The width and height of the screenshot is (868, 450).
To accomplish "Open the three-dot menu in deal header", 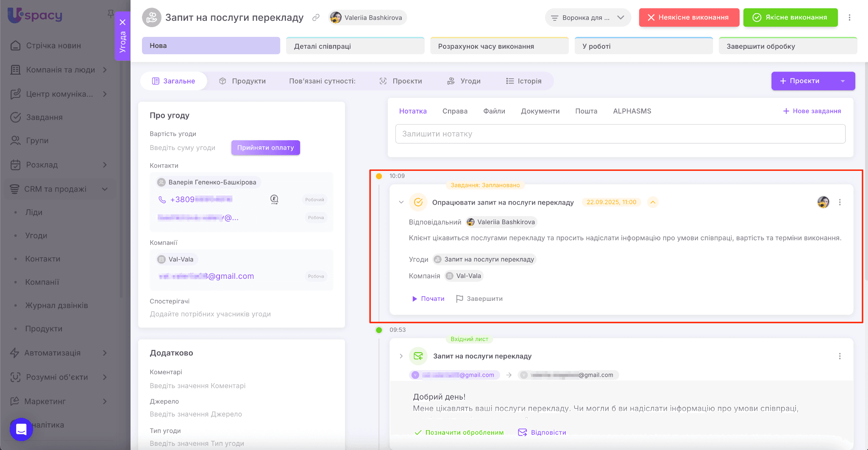I will pyautogui.click(x=849, y=17).
